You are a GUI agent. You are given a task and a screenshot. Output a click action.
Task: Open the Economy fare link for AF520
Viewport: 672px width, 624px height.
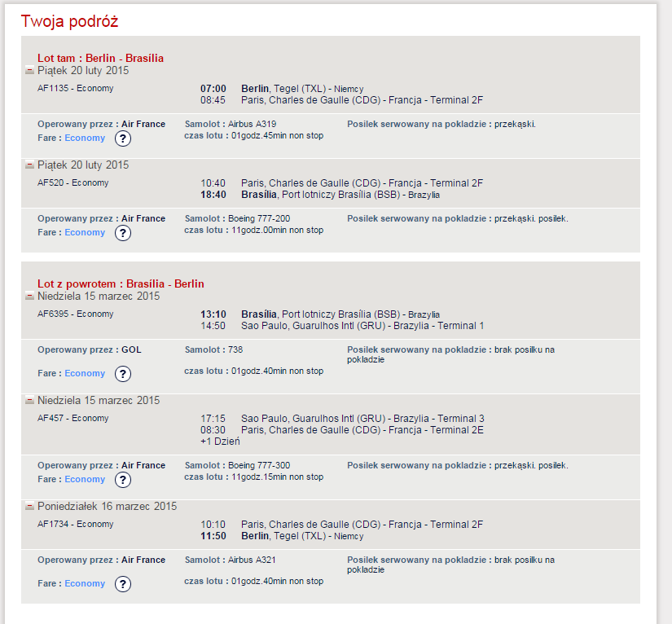[85, 232]
